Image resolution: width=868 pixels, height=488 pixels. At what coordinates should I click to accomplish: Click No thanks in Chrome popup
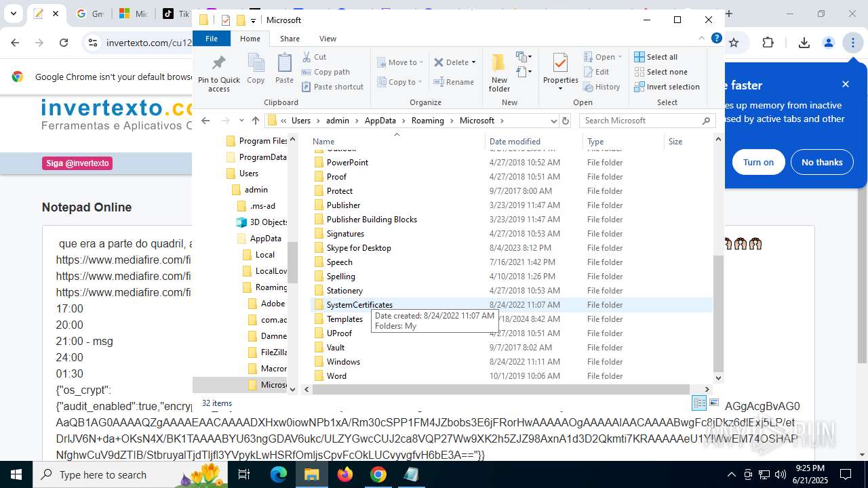(822, 163)
